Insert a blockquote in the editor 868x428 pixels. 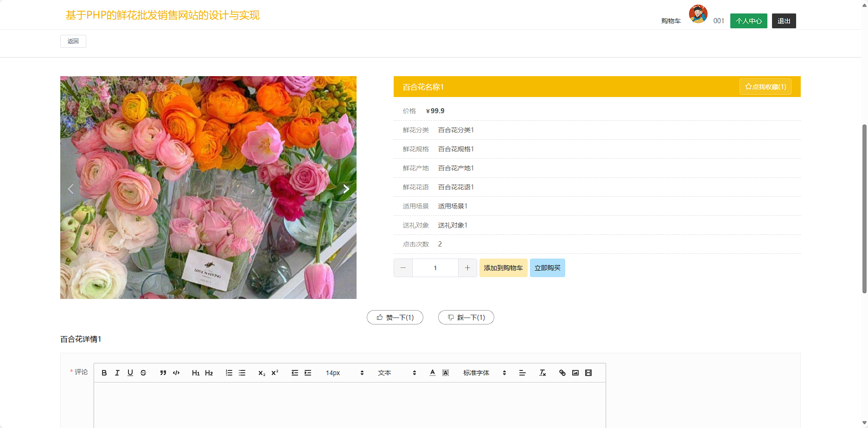tap(163, 373)
